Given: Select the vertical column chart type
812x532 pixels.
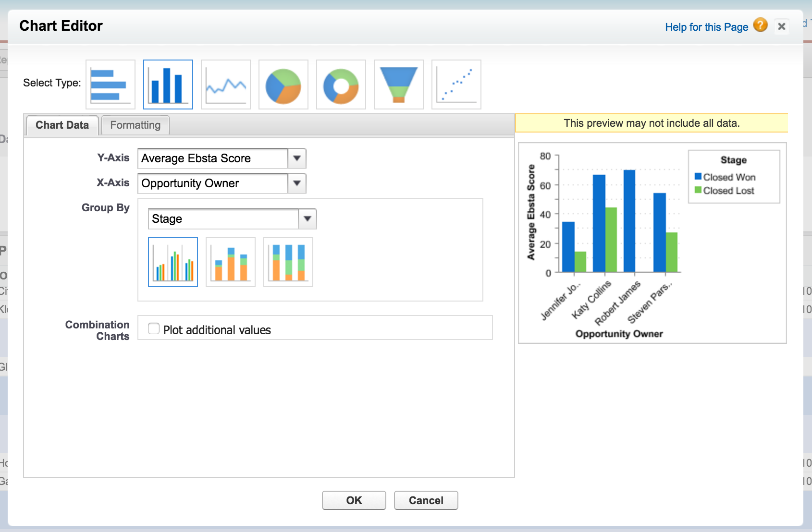Looking at the screenshot, I should 168,85.
